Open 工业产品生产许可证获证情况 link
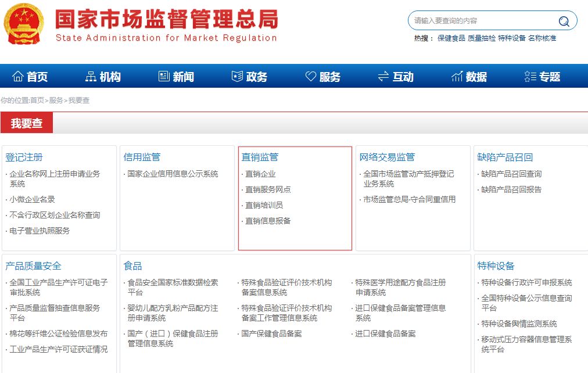 59,349
